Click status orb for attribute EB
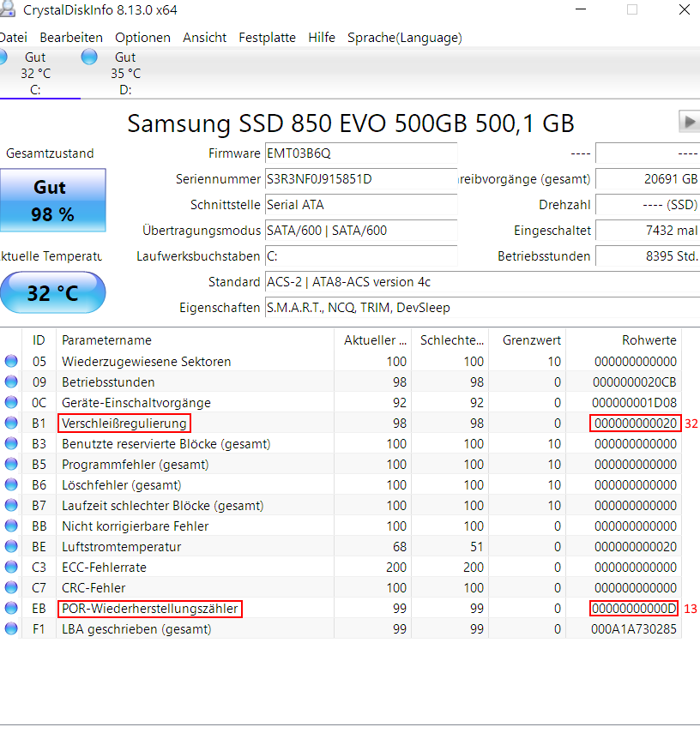The image size is (700, 733). (x=11, y=608)
